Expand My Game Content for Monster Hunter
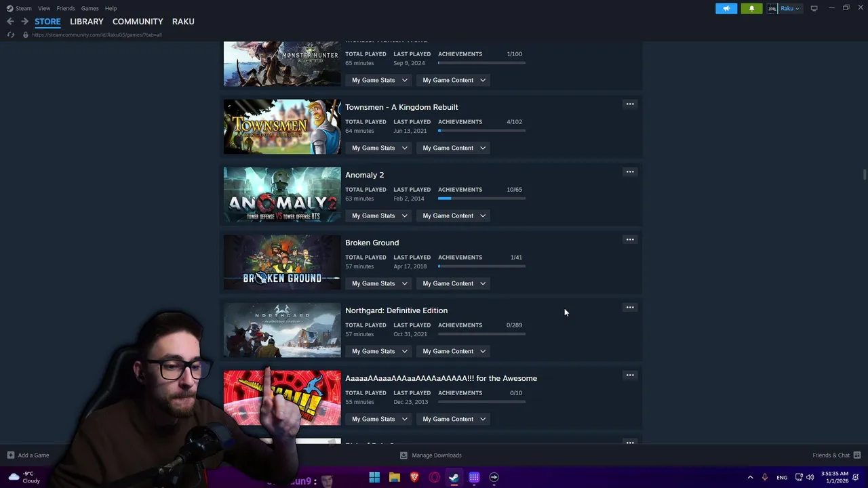868x488 pixels. pyautogui.click(x=454, y=80)
